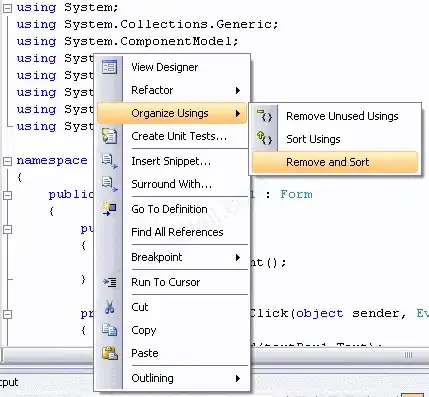Select Find All References

pos(172,232)
